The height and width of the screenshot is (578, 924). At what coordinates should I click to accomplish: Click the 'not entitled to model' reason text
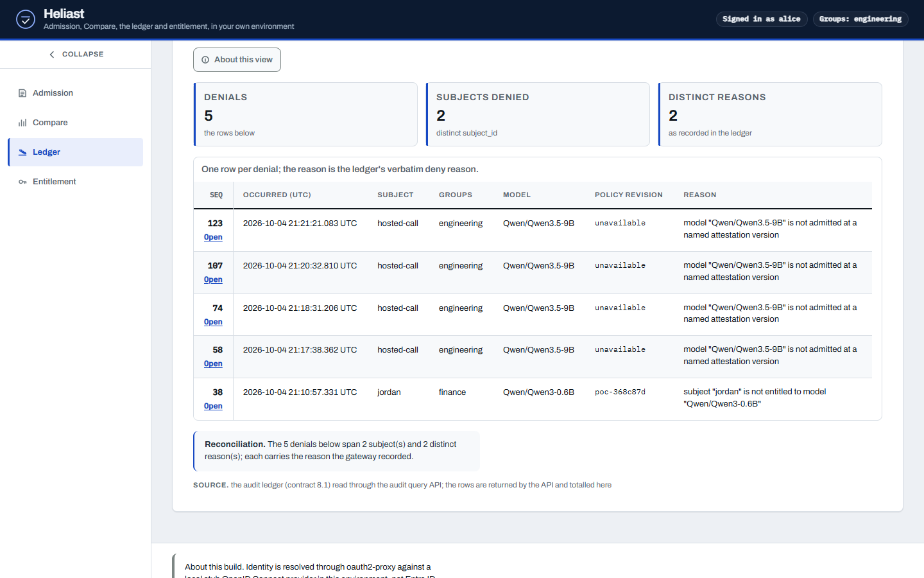[755, 398]
